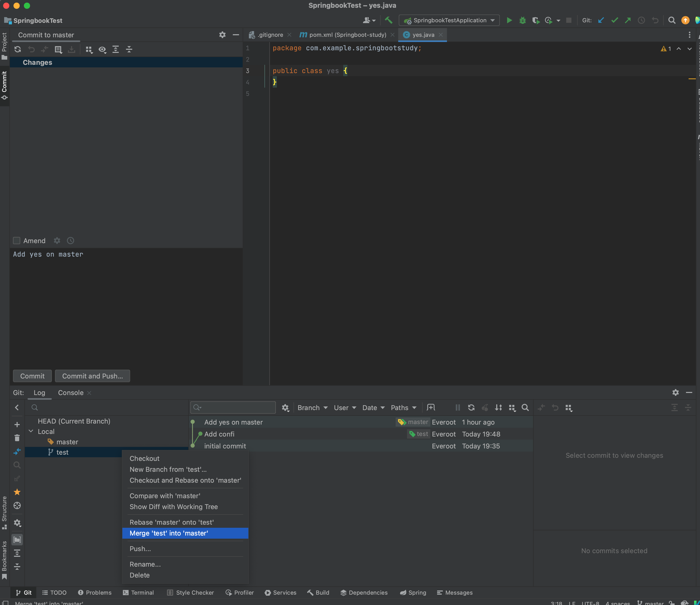Open the SpringbookTestApplication run configuration dropdown
The image size is (700, 605).
(449, 20)
